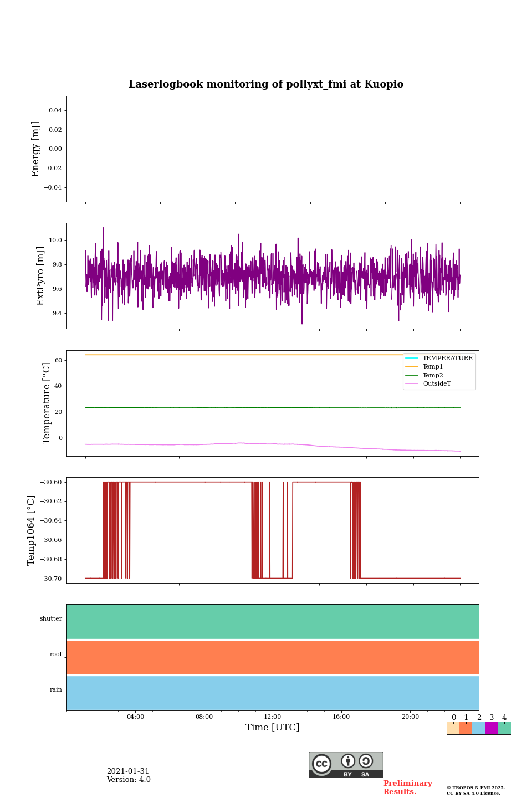
Task: Select the light orange colorbar swatch labeled 0
Action: tap(453, 728)
